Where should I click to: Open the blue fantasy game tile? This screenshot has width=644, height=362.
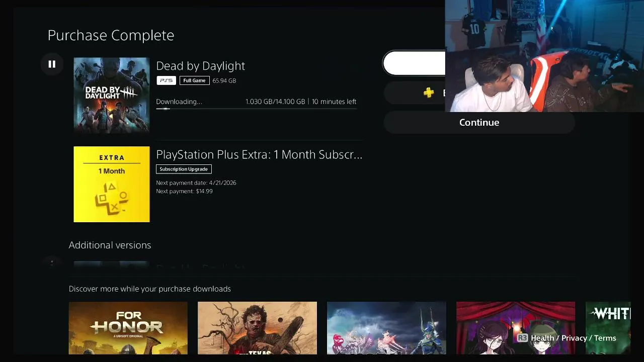coord(386,328)
